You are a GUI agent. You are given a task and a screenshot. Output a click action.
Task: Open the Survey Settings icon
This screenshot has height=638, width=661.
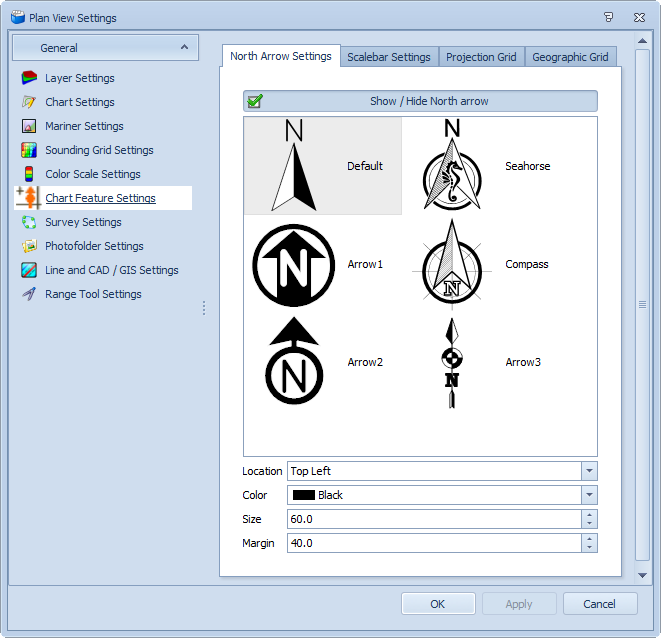[29, 222]
